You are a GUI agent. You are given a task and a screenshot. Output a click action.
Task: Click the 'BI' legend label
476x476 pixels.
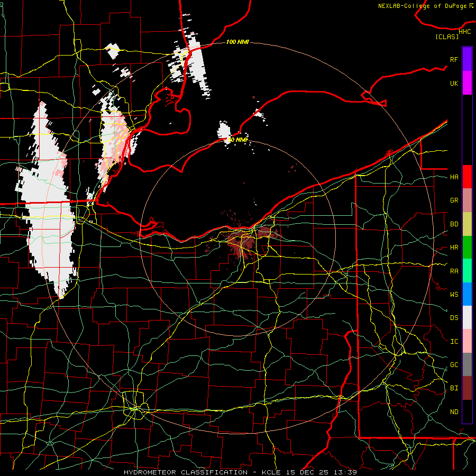click(454, 388)
